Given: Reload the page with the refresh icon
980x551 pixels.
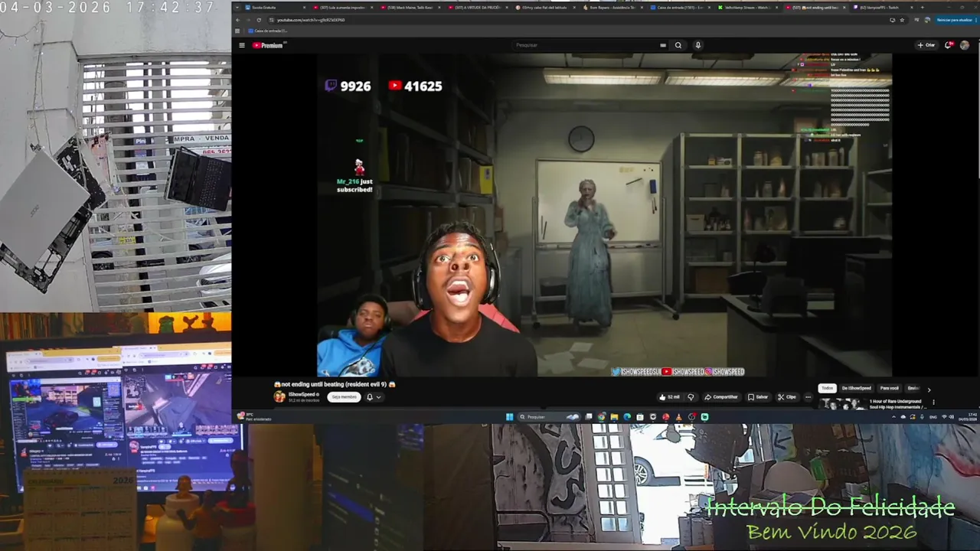Looking at the screenshot, I should [x=259, y=20].
